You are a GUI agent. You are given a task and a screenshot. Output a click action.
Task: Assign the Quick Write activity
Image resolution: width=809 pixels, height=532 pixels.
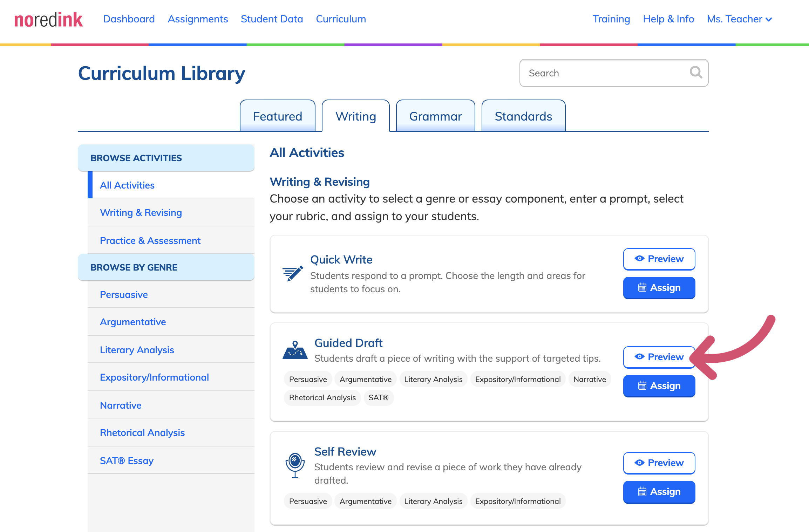pos(659,288)
